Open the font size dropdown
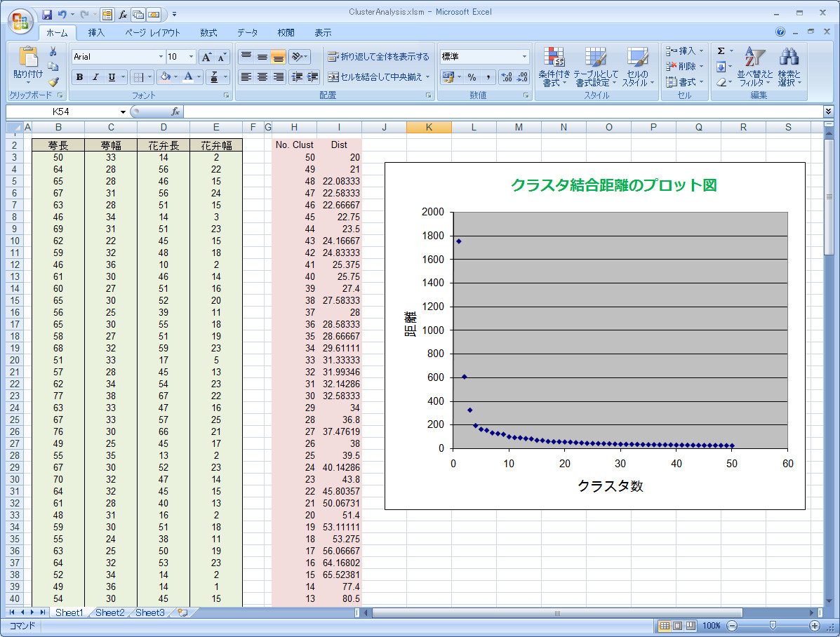 click(x=190, y=56)
